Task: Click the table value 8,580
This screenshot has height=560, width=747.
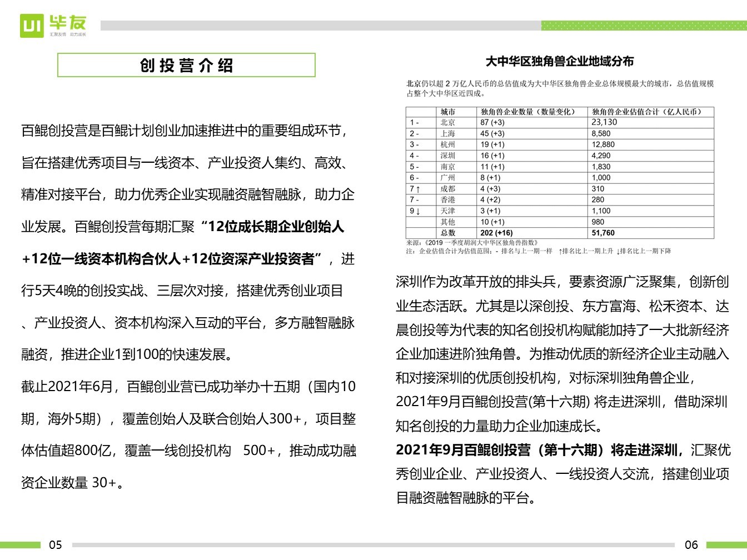Action: pos(601,133)
